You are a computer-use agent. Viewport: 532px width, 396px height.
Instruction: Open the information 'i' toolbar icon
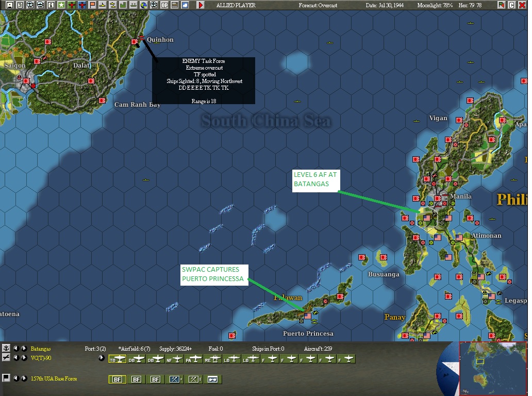point(51,5)
